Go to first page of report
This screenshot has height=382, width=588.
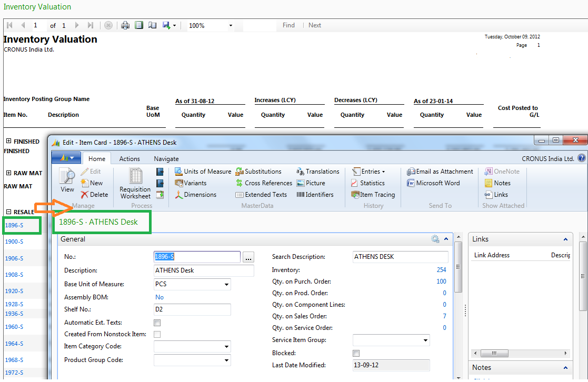[x=10, y=25]
